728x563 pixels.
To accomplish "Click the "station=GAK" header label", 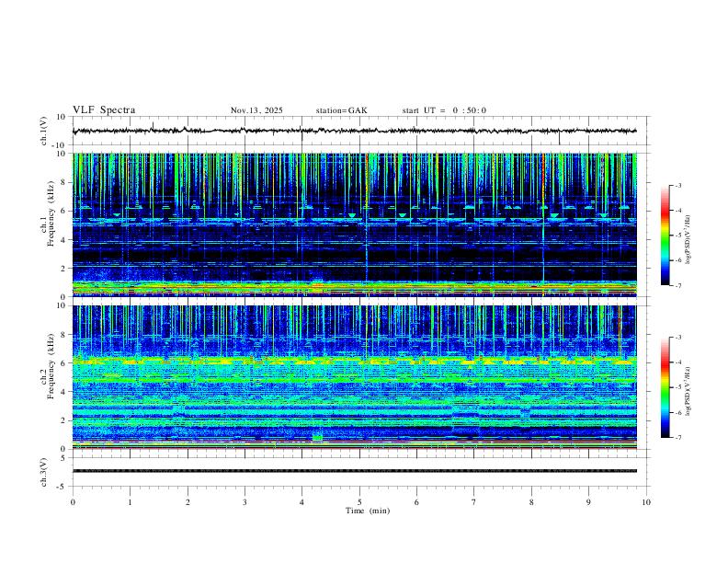I will [341, 110].
